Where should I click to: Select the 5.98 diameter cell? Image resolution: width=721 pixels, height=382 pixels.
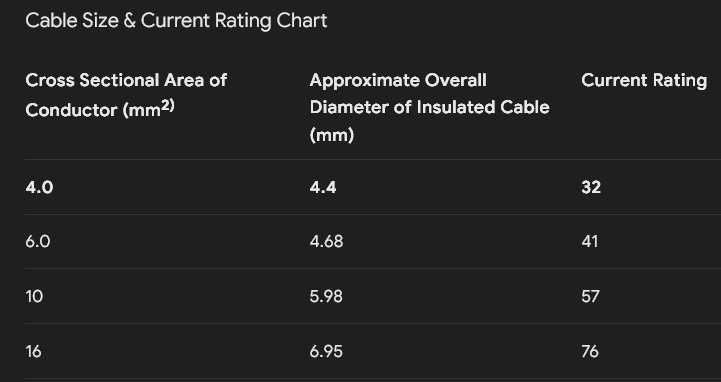click(x=326, y=296)
